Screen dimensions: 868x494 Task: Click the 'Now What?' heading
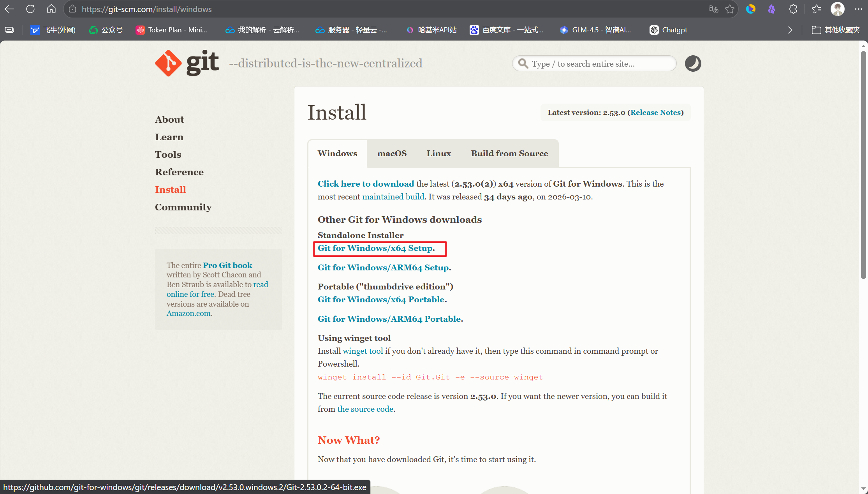tap(349, 440)
